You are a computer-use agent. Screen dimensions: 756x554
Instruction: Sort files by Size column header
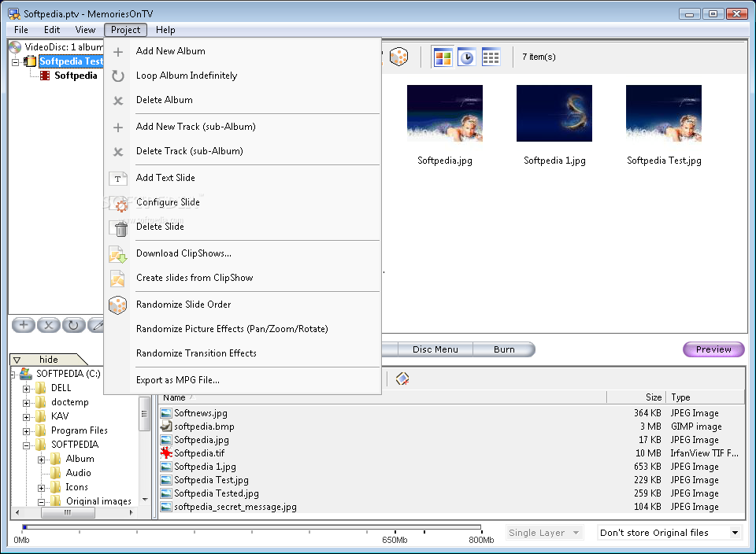coord(636,397)
